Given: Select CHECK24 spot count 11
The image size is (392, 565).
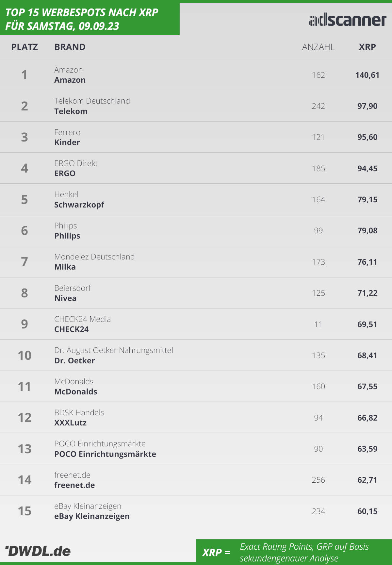Looking at the screenshot, I should tap(318, 324).
